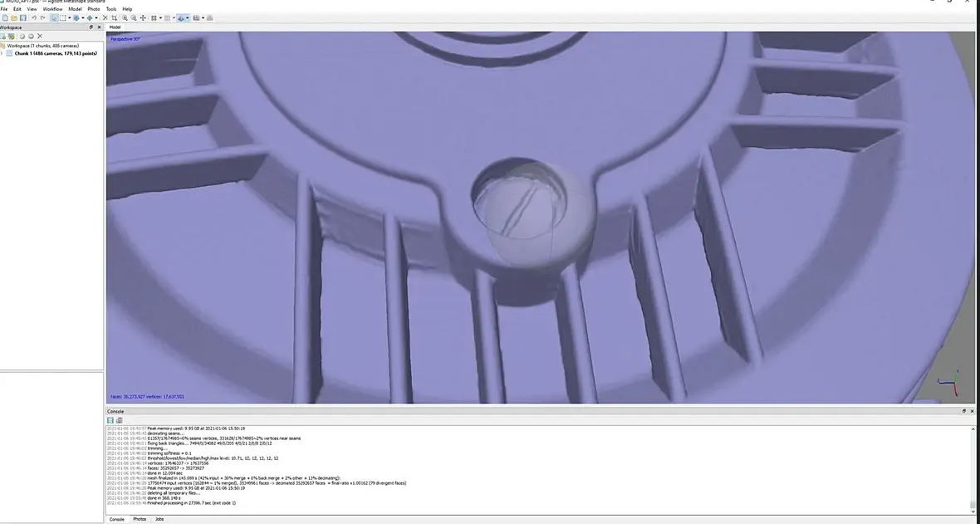Save the project with disk icon
The image size is (980, 524).
[23, 18]
